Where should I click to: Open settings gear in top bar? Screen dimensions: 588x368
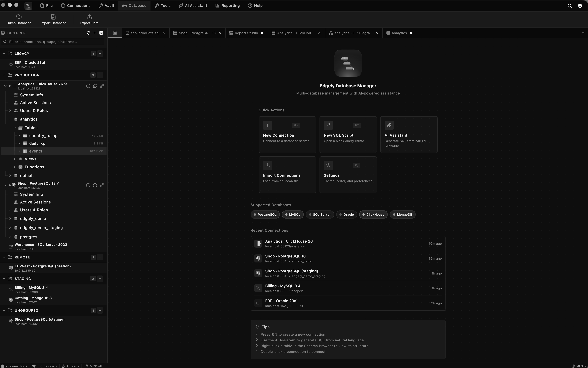(580, 6)
